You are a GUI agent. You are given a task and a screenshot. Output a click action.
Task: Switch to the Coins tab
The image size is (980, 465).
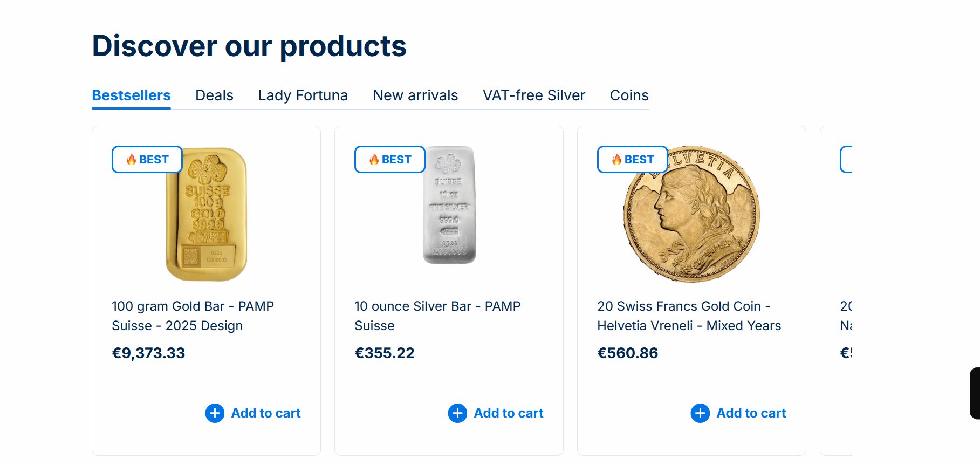click(x=629, y=95)
